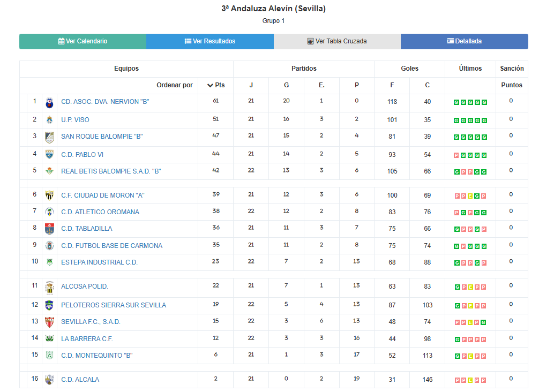Click the "Ordenar por" label
The width and height of the screenshot is (539, 392).
click(x=175, y=85)
